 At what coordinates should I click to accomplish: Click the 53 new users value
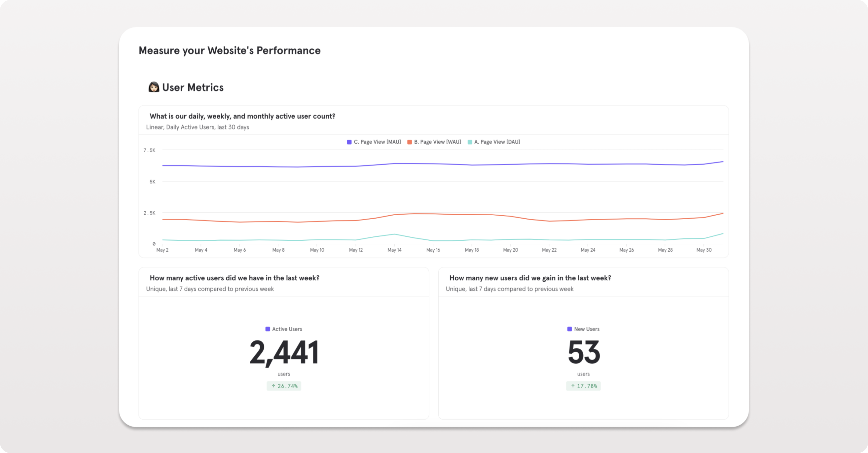[583, 352]
